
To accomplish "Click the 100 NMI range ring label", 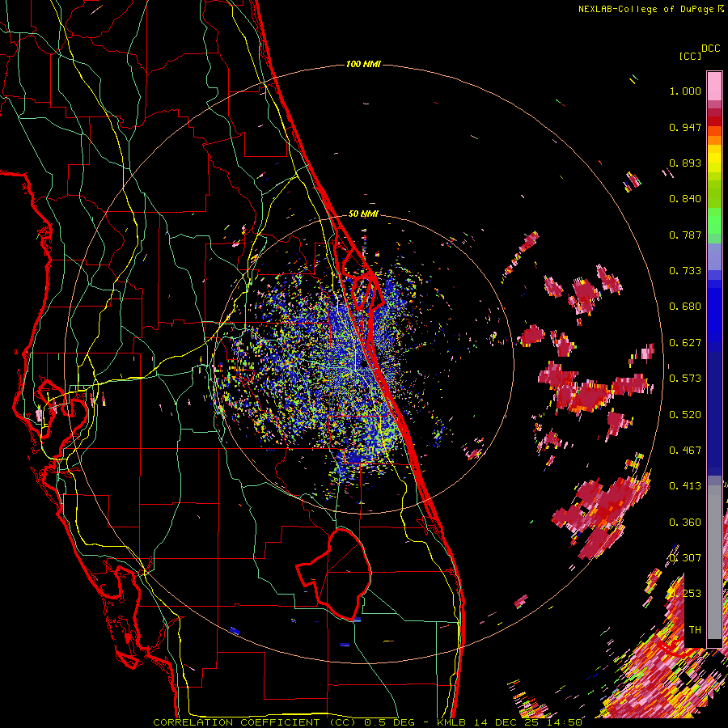I will [363, 64].
